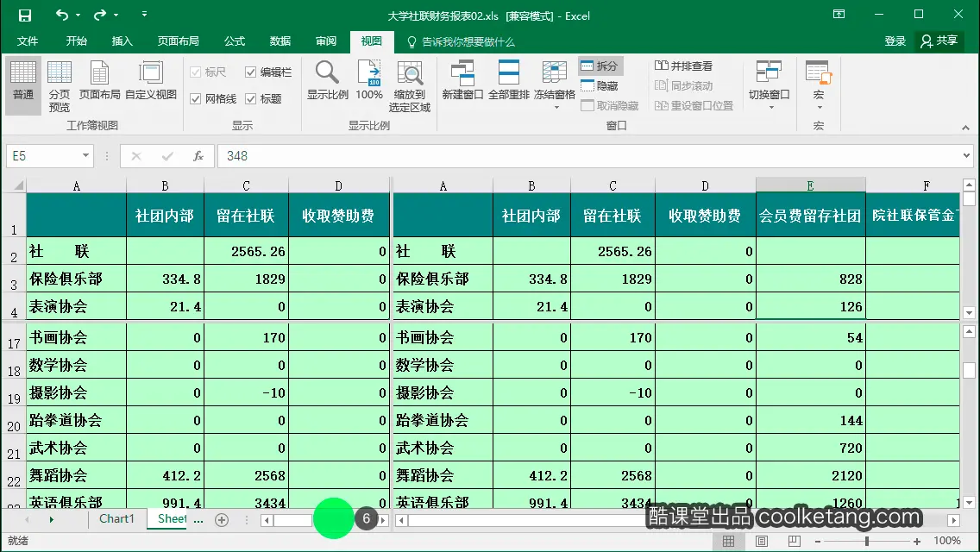Viewport: 980px width, 552px height.
Task: Redo the last action
Action: pos(100,15)
